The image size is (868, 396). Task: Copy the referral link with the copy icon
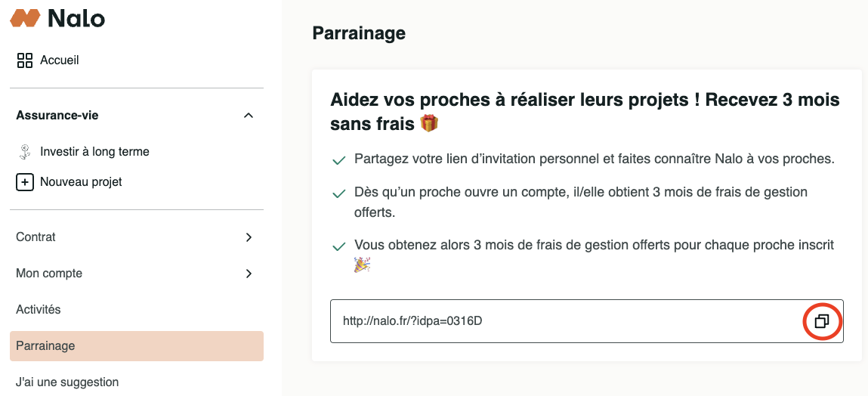coord(822,321)
